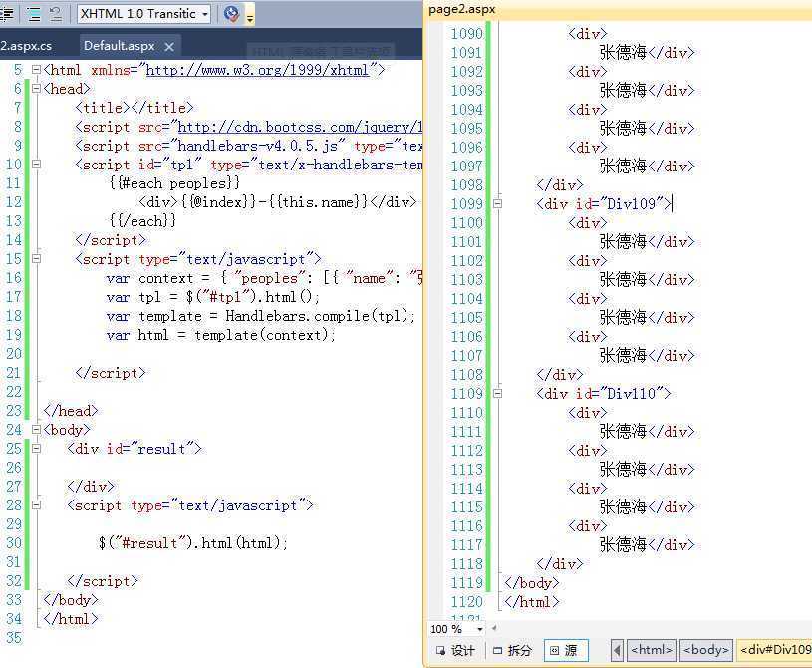Collapse the html element on line 5
This screenshot has width=812, height=668.
coord(36,70)
